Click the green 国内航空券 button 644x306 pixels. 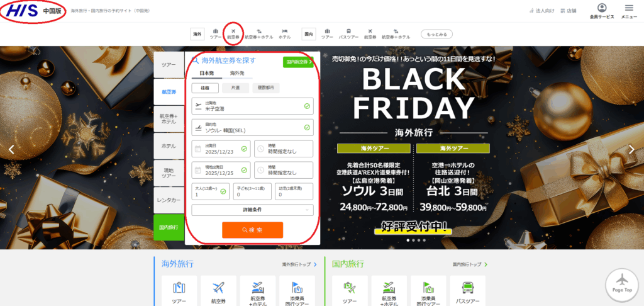298,62
